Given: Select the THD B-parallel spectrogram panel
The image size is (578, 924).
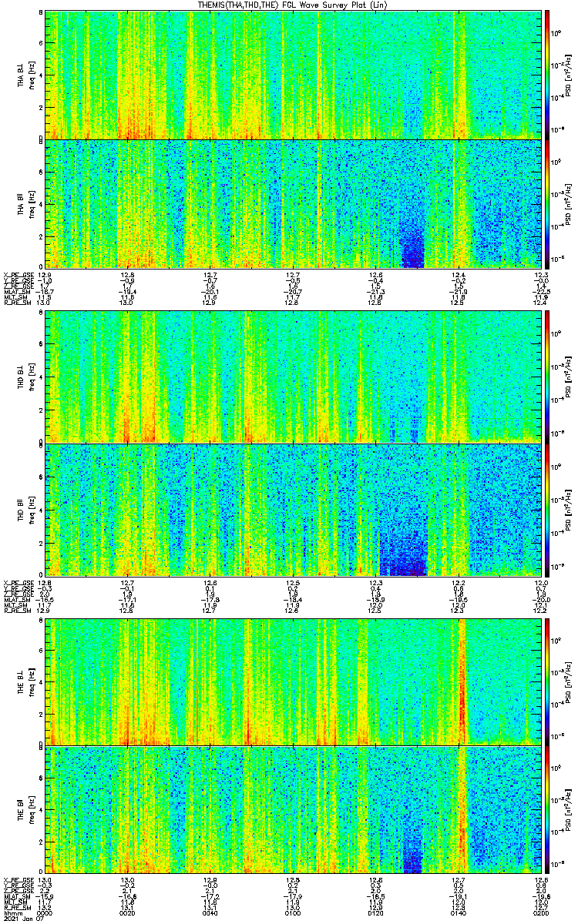Looking at the screenshot, I should (292, 509).
